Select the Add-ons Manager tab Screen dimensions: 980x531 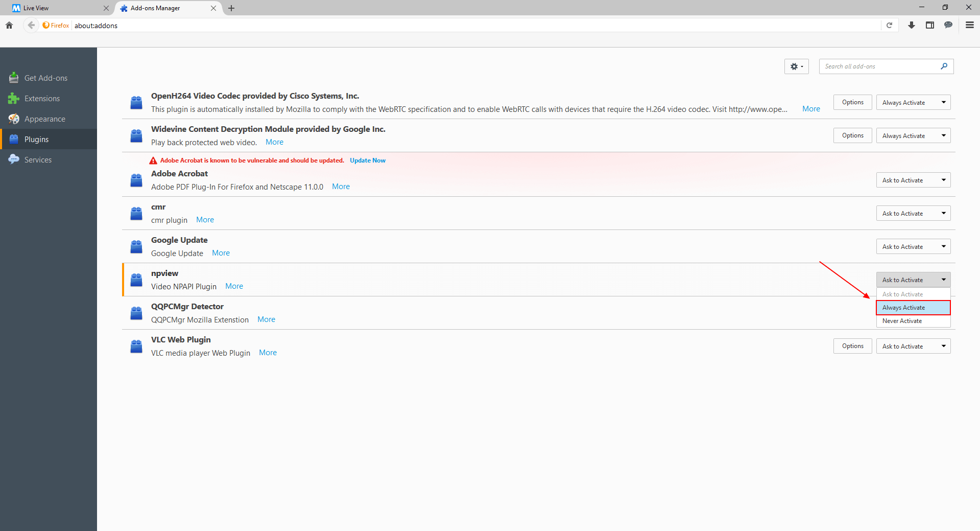tap(169, 8)
